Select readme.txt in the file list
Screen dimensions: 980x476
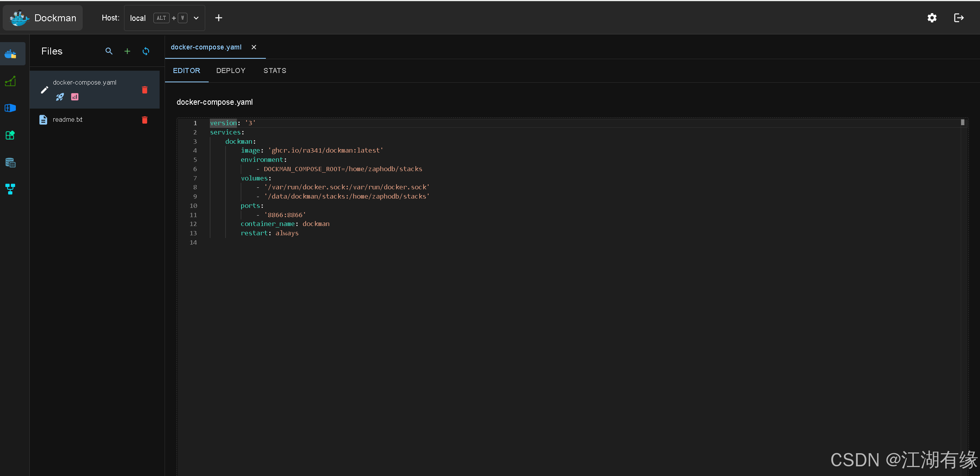point(68,120)
